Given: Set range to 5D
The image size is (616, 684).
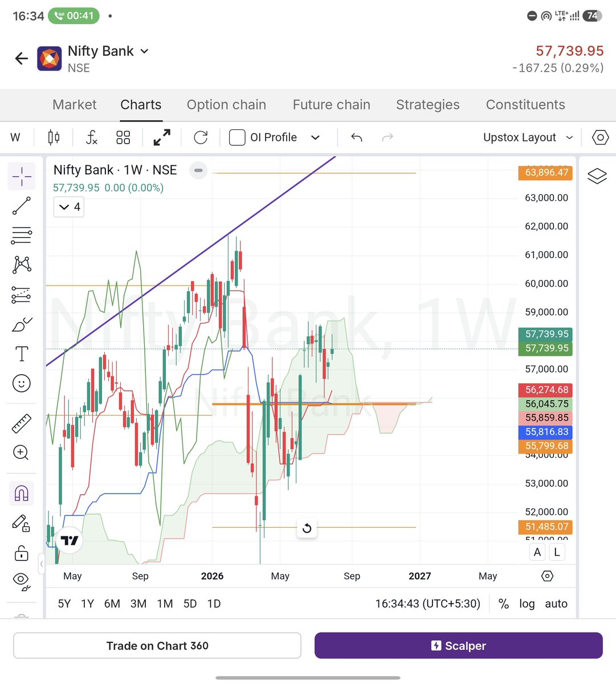Looking at the screenshot, I should tap(190, 604).
